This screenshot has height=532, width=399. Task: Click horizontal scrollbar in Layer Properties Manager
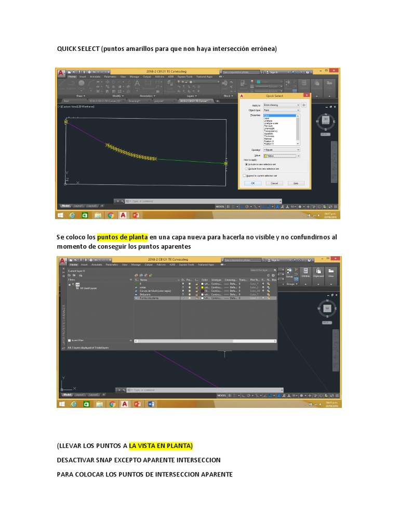click(205, 341)
